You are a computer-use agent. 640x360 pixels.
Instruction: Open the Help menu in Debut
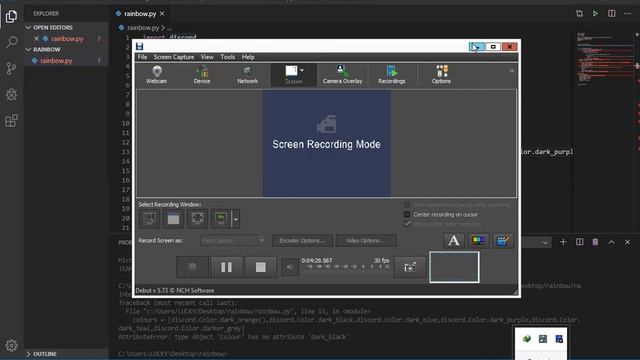(248, 57)
